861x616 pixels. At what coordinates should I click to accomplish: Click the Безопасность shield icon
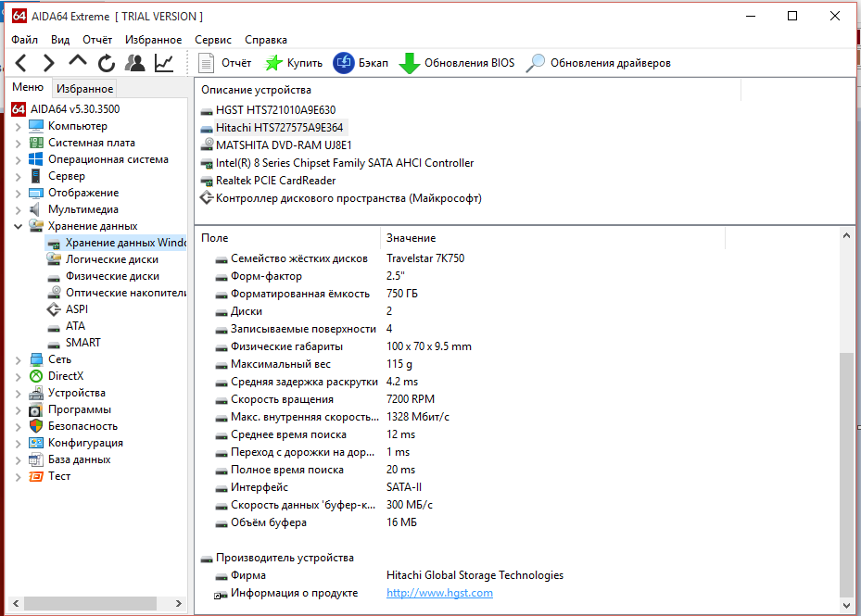point(36,426)
